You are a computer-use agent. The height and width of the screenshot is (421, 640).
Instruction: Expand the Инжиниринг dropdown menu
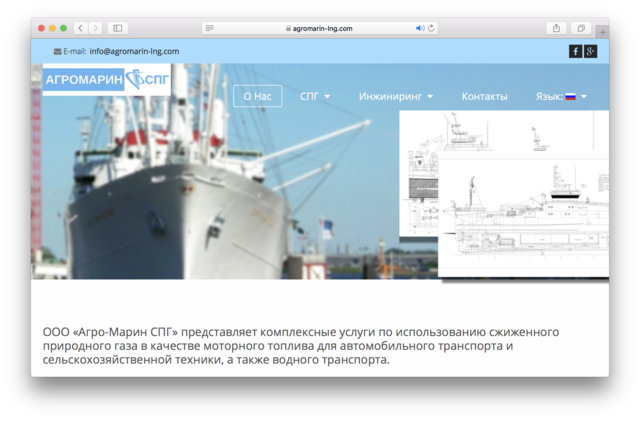pos(396,96)
